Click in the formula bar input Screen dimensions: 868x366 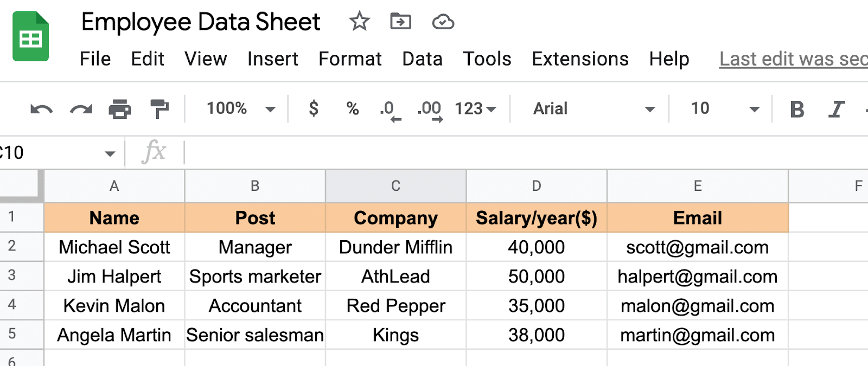point(526,152)
